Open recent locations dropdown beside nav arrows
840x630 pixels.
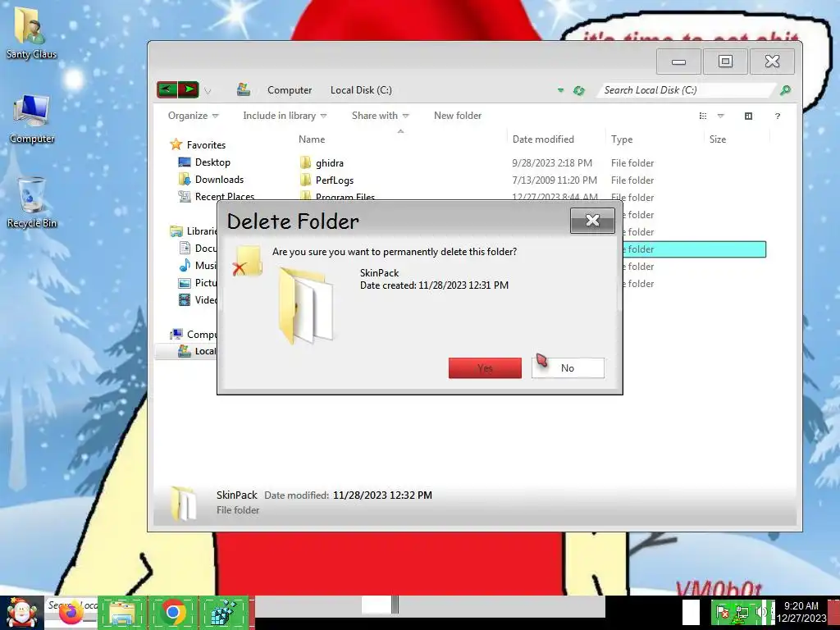[x=208, y=91]
